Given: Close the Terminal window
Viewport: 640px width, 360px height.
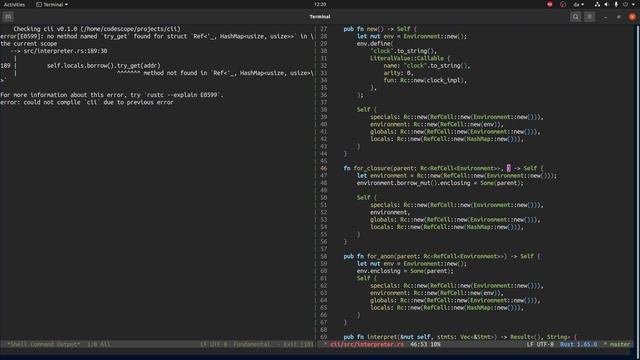Looking at the screenshot, I should [x=632, y=17].
